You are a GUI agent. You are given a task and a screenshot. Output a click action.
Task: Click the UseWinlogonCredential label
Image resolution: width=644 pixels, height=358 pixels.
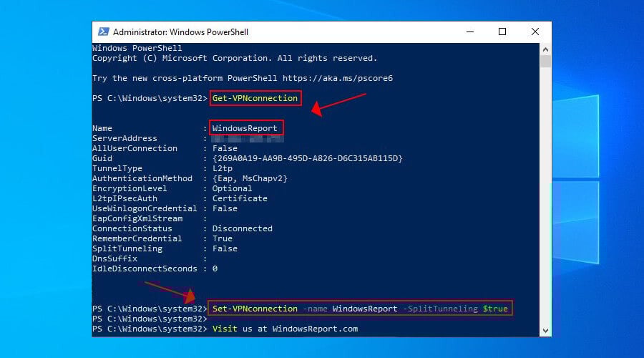145,208
